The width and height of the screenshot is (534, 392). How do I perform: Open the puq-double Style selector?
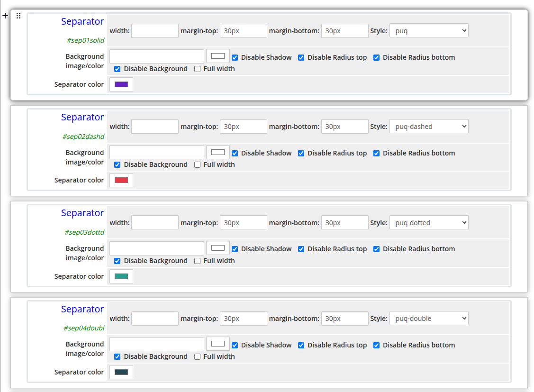click(x=429, y=318)
